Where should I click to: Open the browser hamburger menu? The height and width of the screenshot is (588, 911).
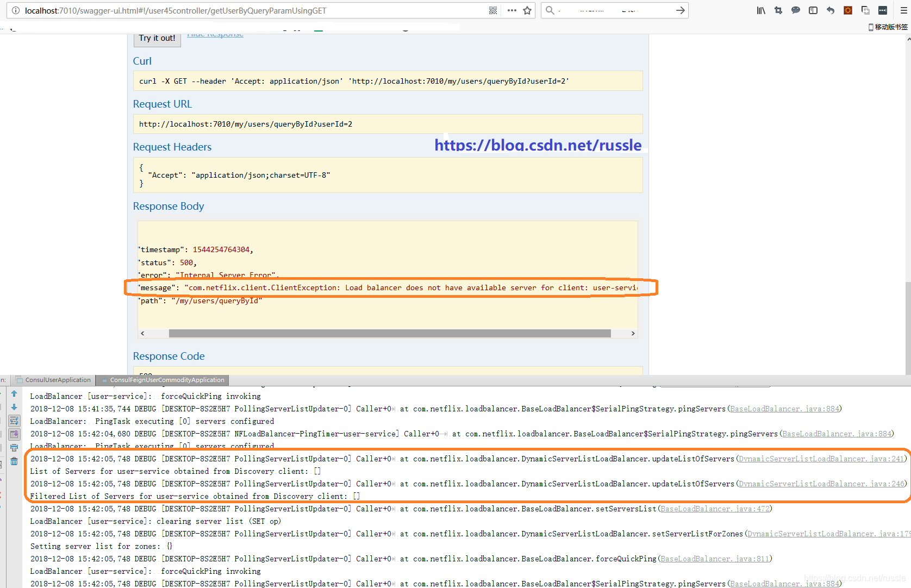pos(904,10)
